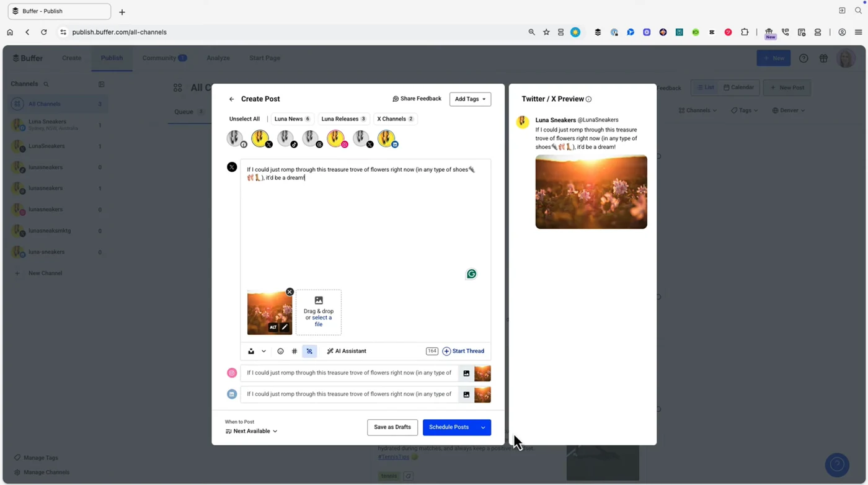
Task: Open the gift icon in header
Action: pos(823,58)
